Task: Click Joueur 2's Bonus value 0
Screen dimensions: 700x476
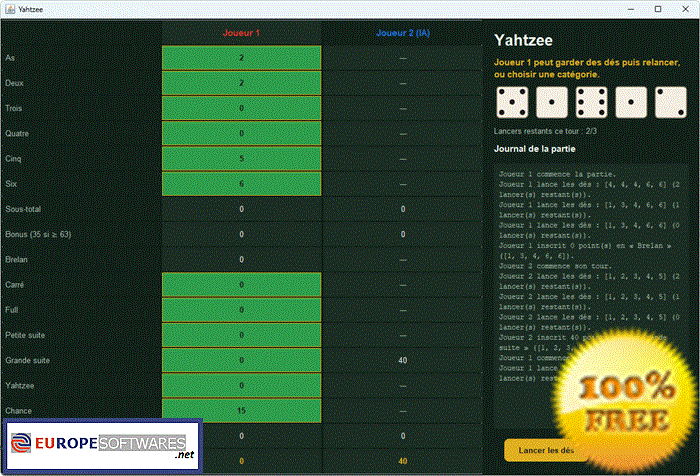Action: [403, 234]
